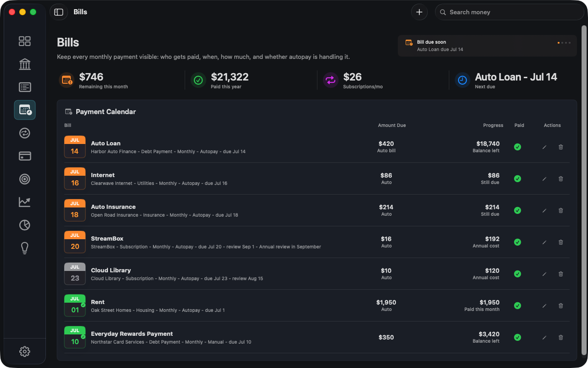The image size is (588, 368).
Task: Toggle paid check for Auto Loan
Action: point(517,147)
